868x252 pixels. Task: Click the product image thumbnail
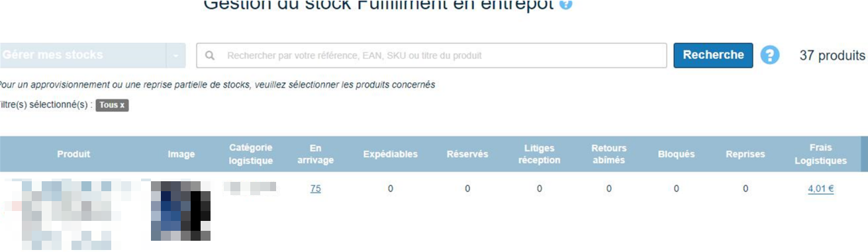(x=181, y=210)
